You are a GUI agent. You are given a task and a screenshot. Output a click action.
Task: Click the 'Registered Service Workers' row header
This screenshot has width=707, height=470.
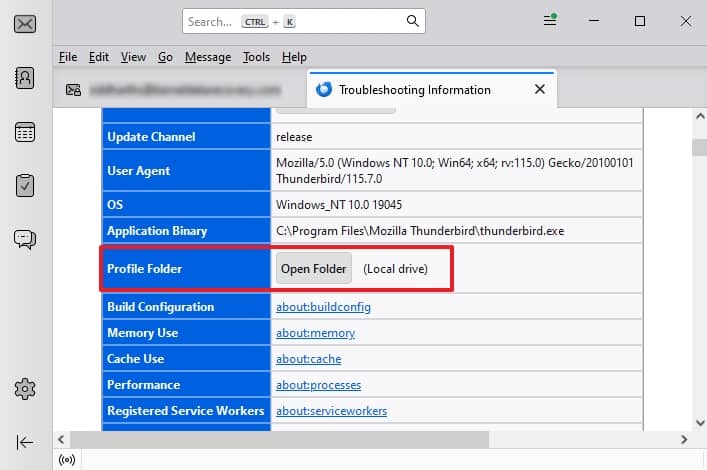tap(186, 411)
